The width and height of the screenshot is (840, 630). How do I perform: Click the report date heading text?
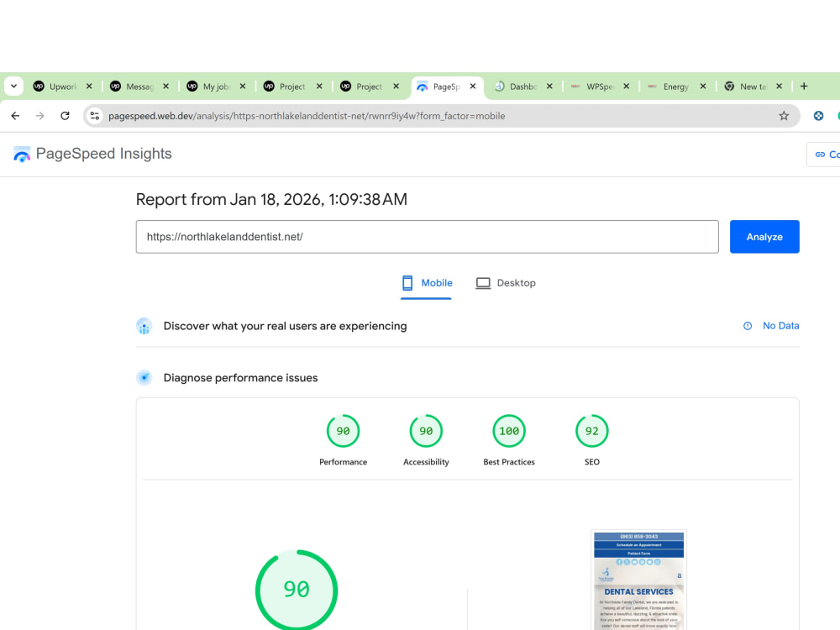pos(271,199)
